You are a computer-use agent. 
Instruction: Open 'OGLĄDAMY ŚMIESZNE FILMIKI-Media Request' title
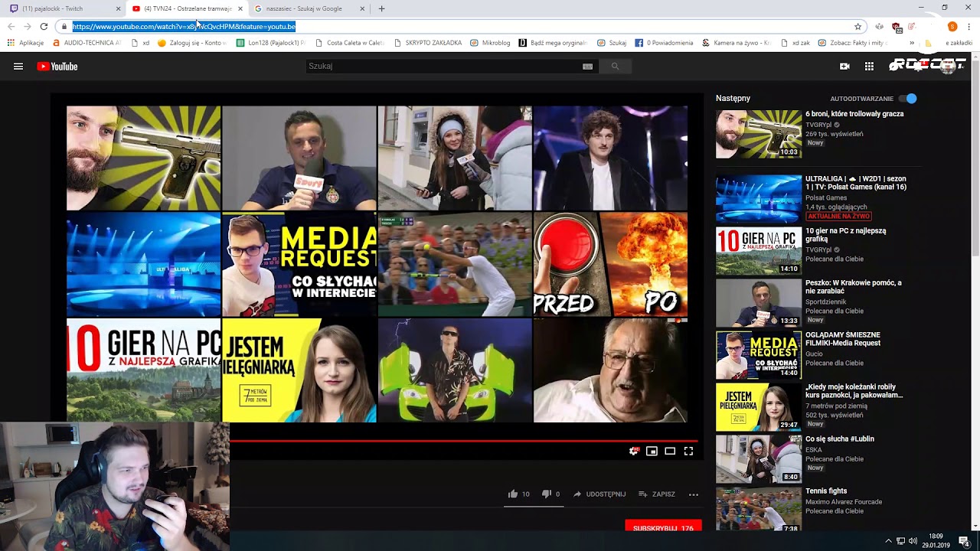coord(843,339)
